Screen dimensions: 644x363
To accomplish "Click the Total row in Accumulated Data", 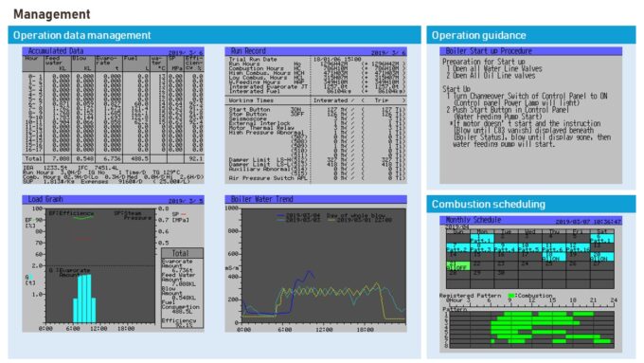I will click(x=113, y=158).
